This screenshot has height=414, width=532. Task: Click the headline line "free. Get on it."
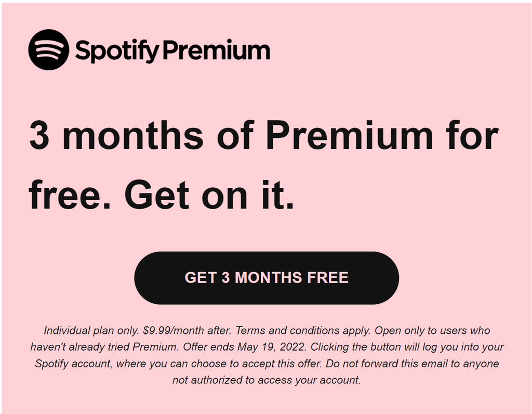[x=162, y=195]
